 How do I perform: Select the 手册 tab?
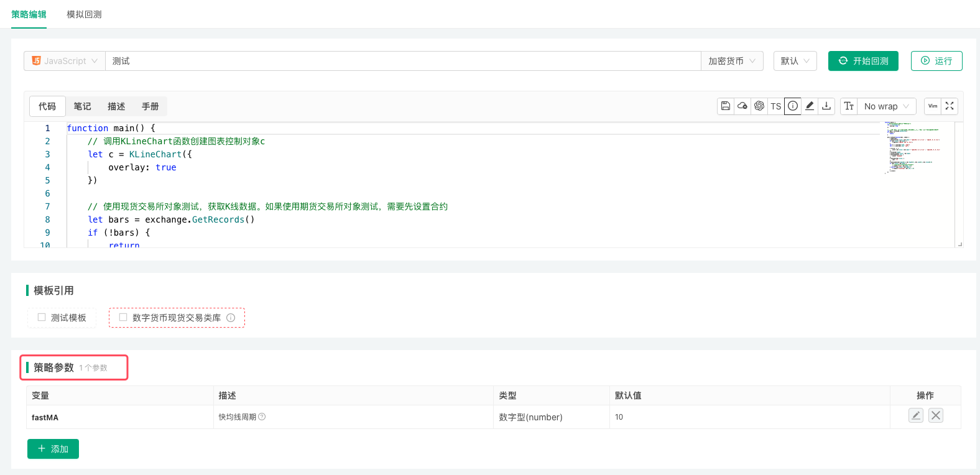click(x=150, y=106)
